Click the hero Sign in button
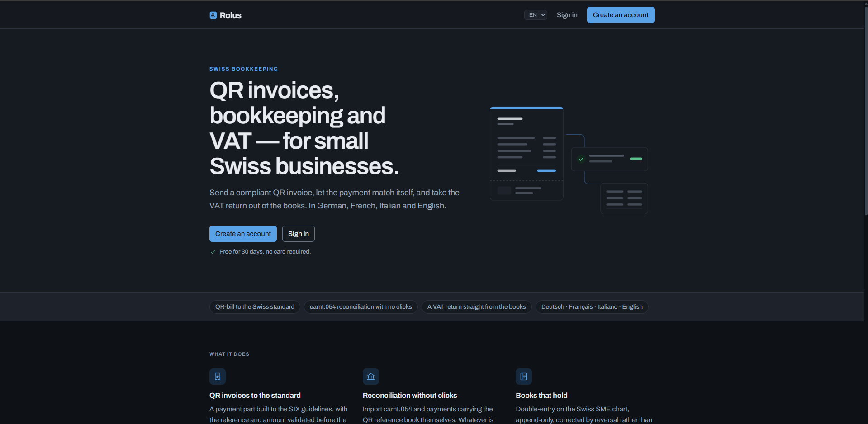The height and width of the screenshot is (424, 868). (299, 234)
